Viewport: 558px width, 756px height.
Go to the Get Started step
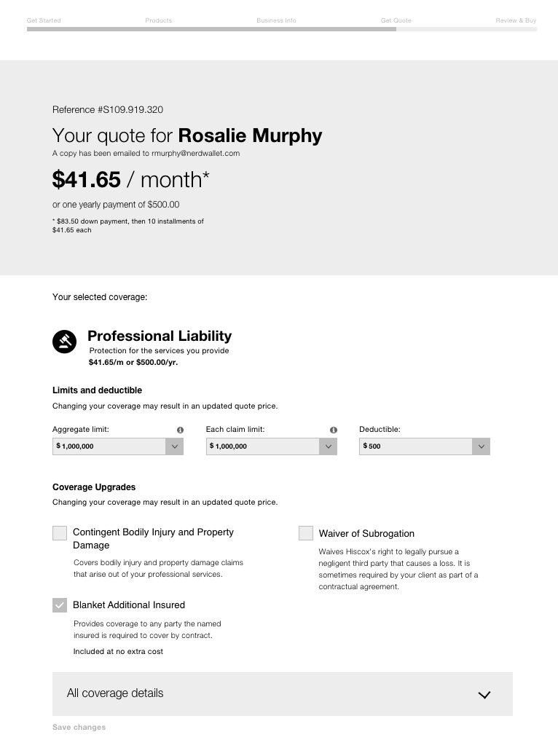coord(44,20)
